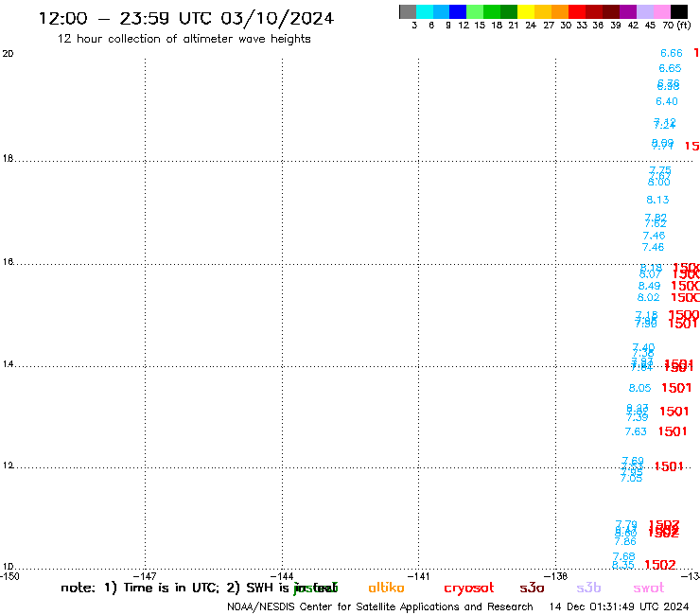Click the latitude axis label 16
Screen dimensions: 700x615
point(8,262)
